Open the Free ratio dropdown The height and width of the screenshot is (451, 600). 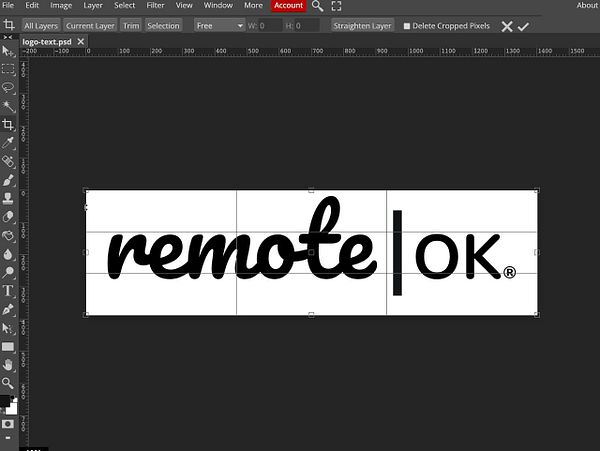point(219,26)
